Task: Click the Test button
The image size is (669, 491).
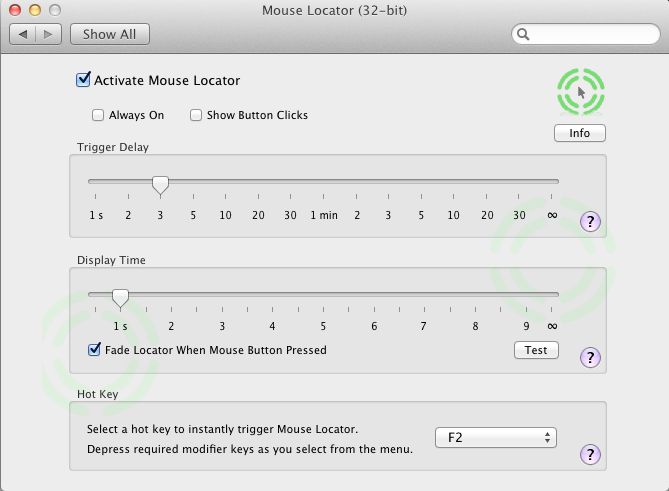Action: pyautogui.click(x=536, y=350)
